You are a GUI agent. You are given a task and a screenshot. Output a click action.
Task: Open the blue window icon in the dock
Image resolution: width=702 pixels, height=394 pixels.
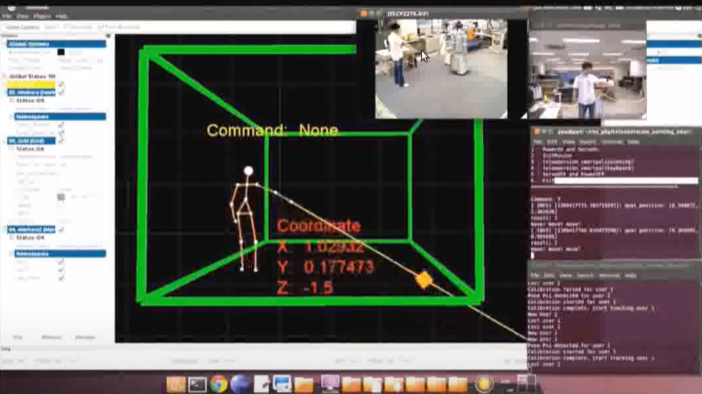282,384
